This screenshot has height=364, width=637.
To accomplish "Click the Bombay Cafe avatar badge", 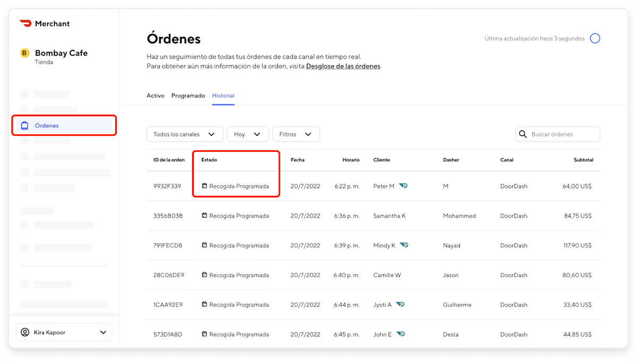I will coord(24,53).
